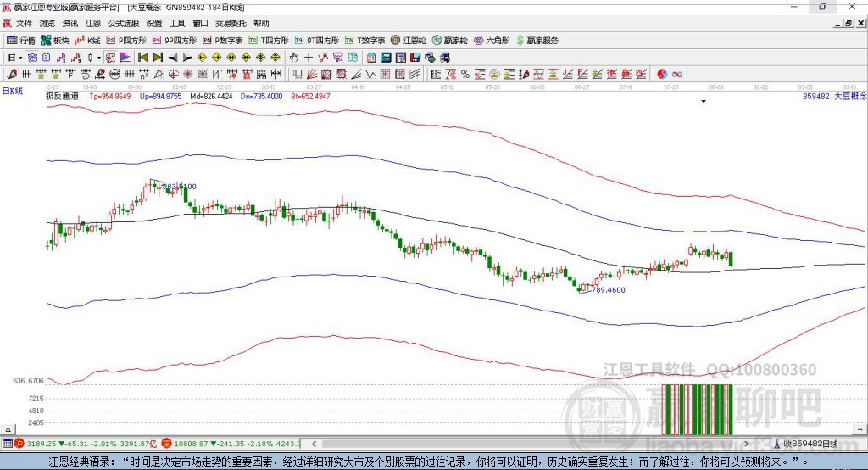The height and width of the screenshot is (470, 868).
Task: Click the 行情 quotes toolbar button
Action: tap(21, 41)
